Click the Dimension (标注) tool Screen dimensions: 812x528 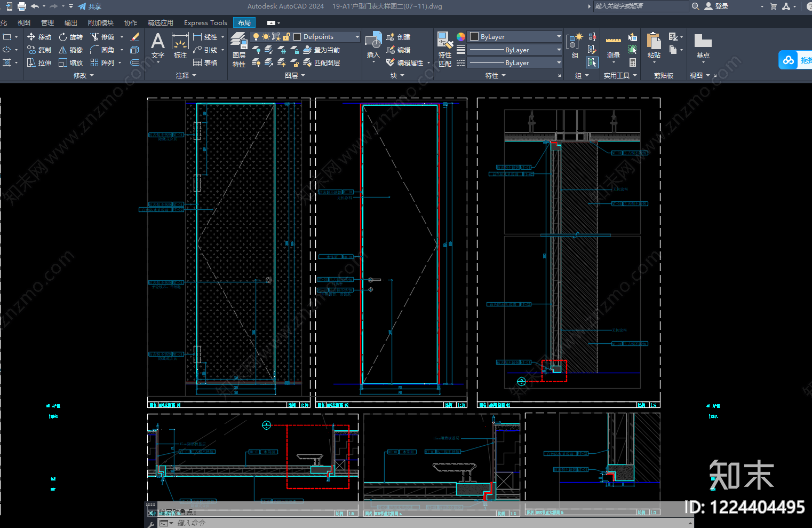pos(180,46)
